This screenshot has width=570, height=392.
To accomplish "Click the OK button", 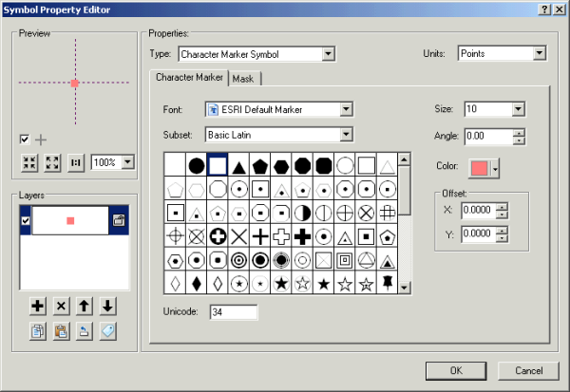I will 456,370.
